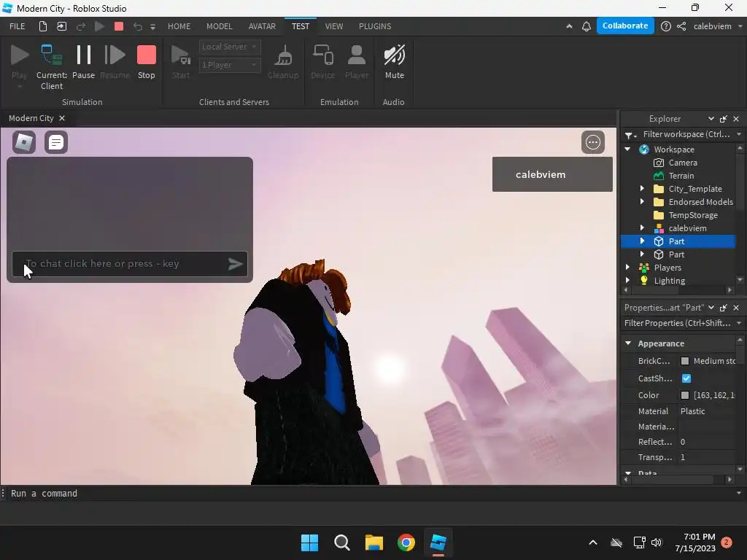Stop the simulation with the red Stop button
747x560 pixels.
tap(146, 63)
